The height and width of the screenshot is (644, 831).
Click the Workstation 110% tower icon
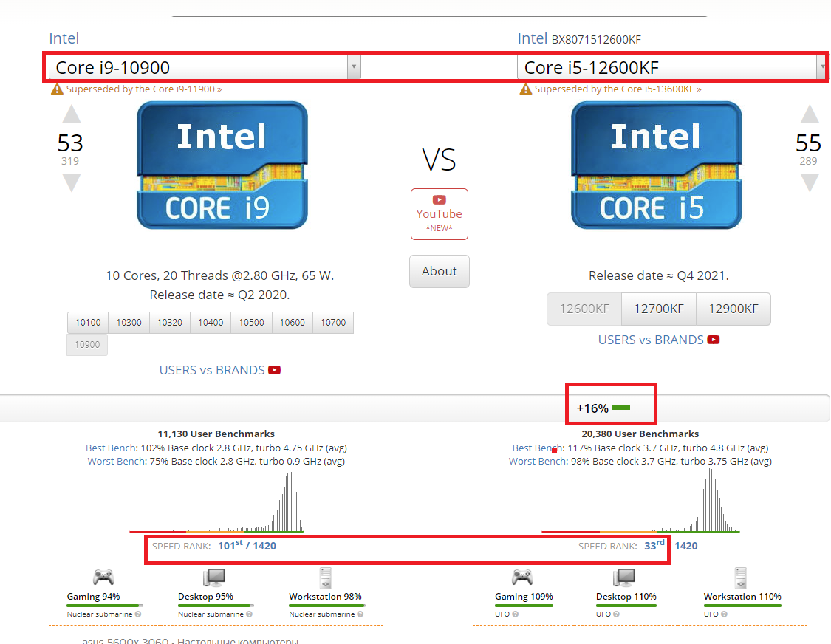(741, 578)
